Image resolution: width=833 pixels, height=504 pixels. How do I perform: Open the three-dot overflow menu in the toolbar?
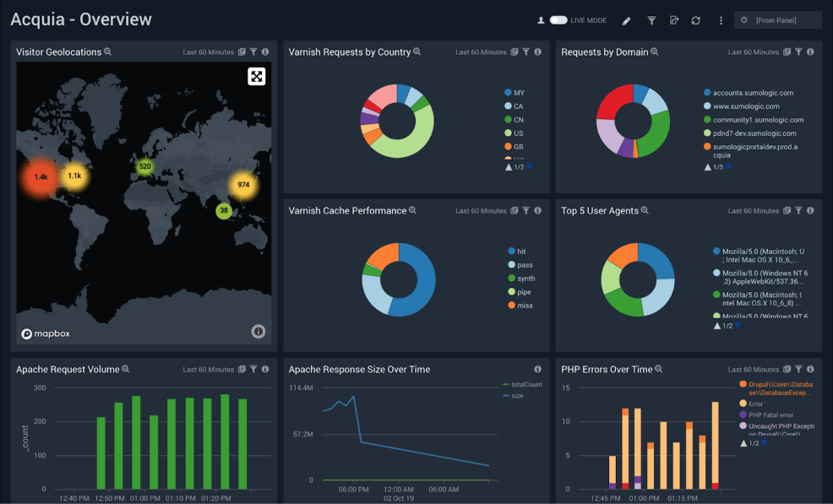click(x=721, y=19)
